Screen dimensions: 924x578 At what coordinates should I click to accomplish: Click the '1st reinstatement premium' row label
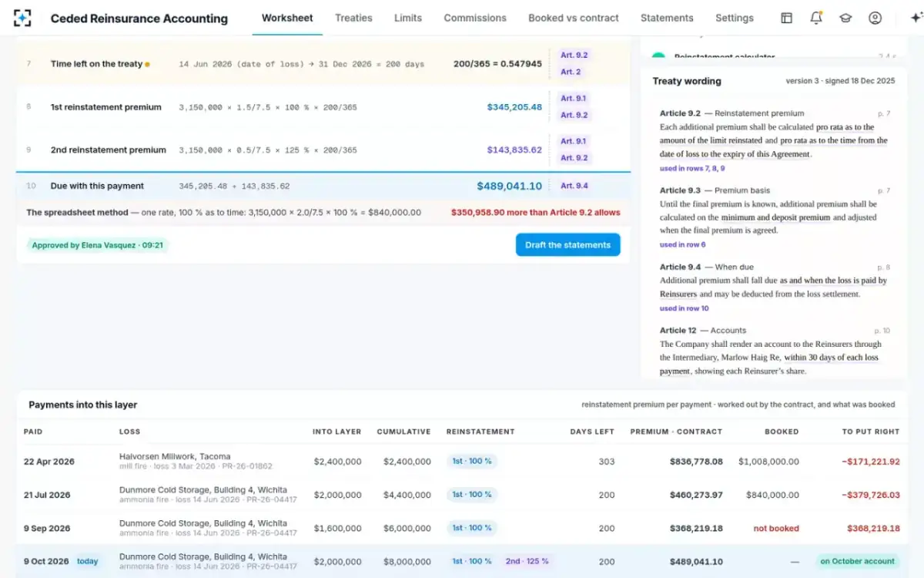[106, 107]
